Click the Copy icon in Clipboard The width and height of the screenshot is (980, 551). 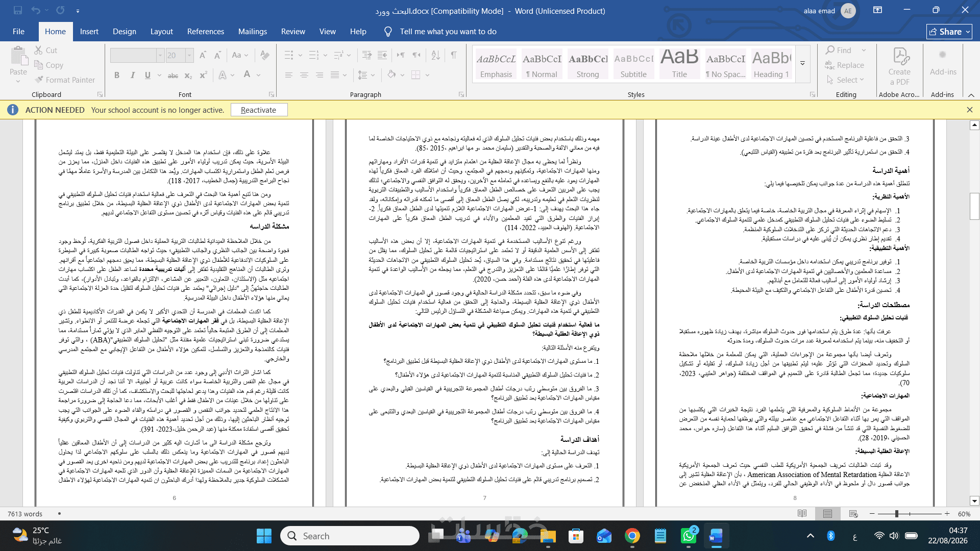38,65
